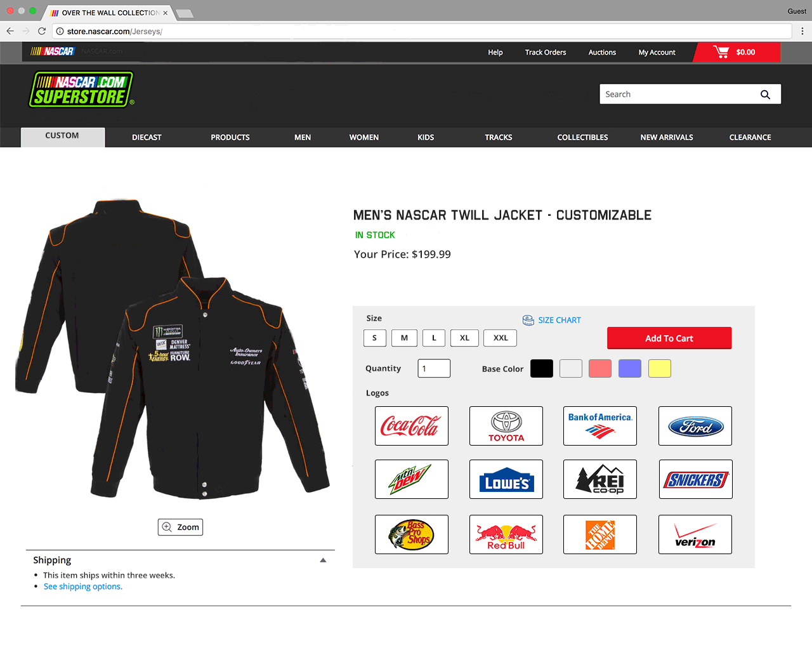Select blue base color swatch

[x=630, y=368]
